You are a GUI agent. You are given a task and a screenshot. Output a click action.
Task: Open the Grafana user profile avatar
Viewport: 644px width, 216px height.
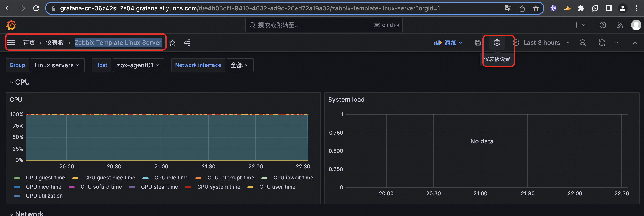tap(636, 25)
